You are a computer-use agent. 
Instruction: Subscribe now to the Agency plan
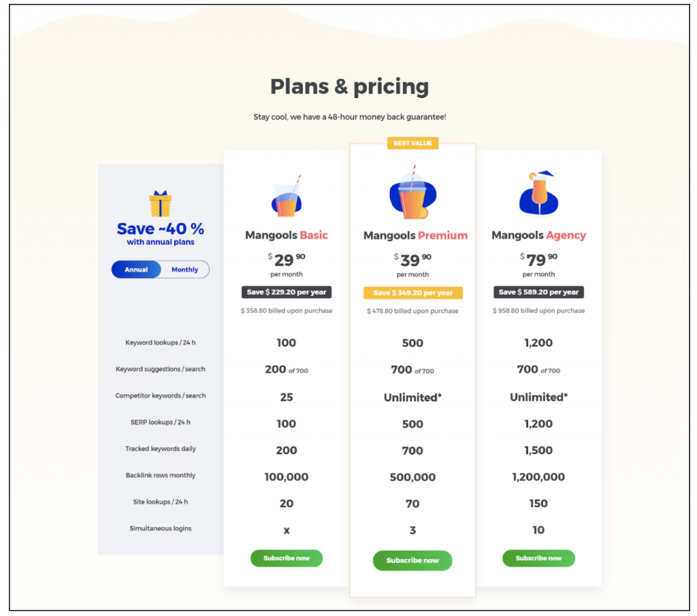[x=538, y=558]
